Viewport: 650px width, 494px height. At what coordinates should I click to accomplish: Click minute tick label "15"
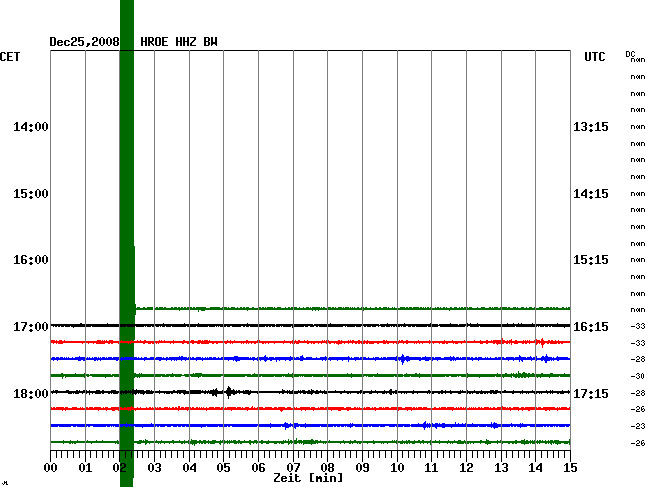click(x=570, y=468)
